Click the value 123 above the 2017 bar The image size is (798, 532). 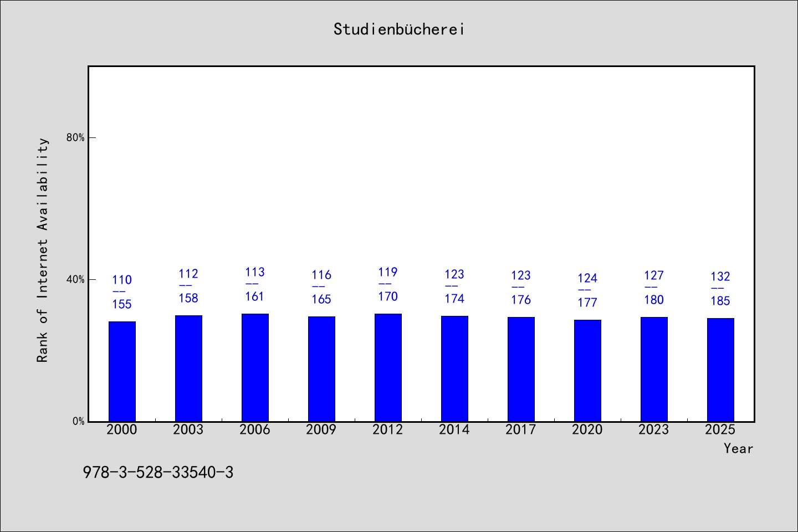point(521,275)
